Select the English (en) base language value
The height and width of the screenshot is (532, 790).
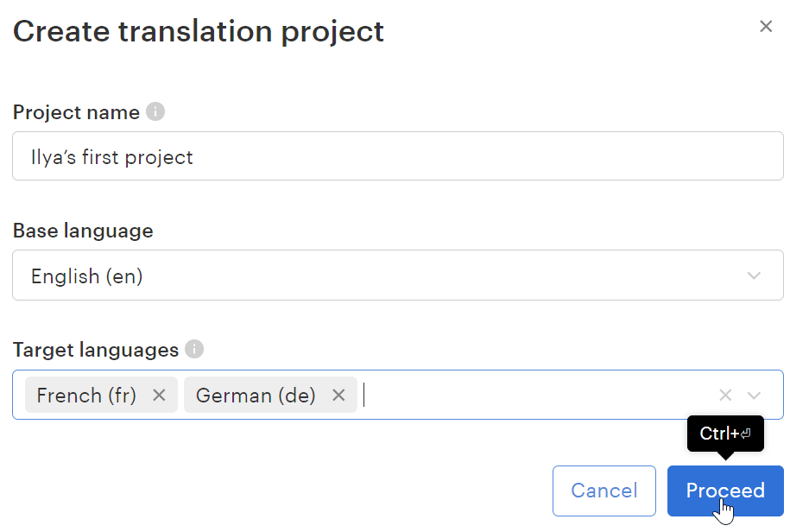(x=87, y=276)
